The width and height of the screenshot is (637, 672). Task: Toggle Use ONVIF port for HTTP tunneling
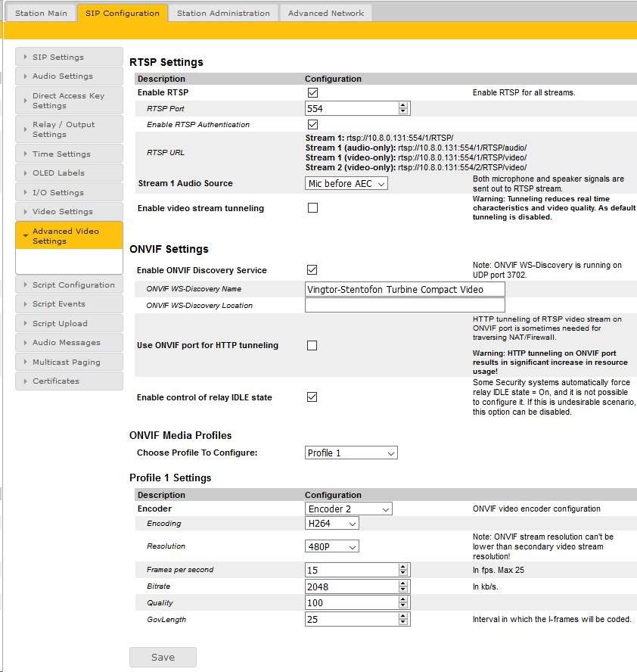click(x=312, y=346)
